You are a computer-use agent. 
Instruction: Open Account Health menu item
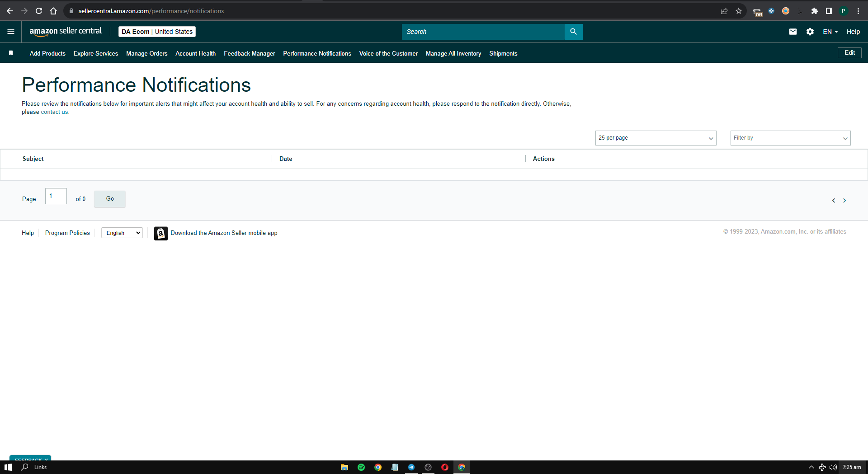point(195,53)
